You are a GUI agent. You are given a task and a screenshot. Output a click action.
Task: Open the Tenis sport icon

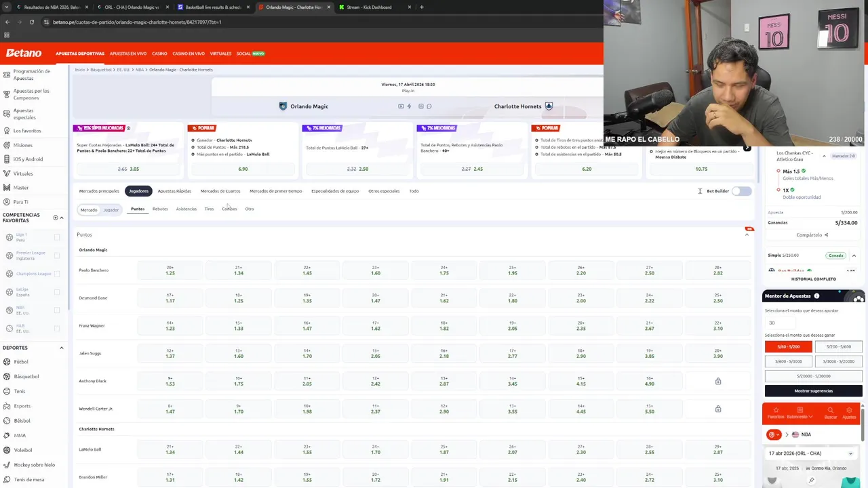click(6, 391)
